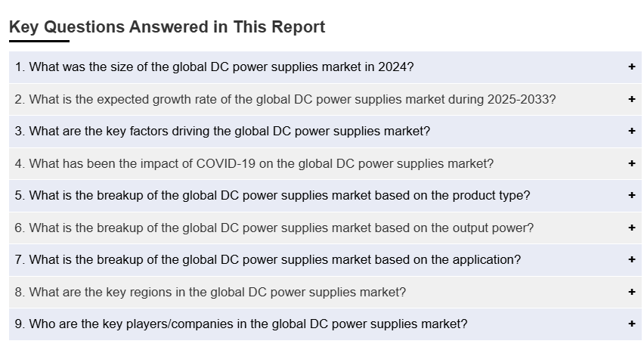Viewport: 644px width, 344px height.
Task: Click plus icon for key driving factors question
Action: [x=631, y=131]
